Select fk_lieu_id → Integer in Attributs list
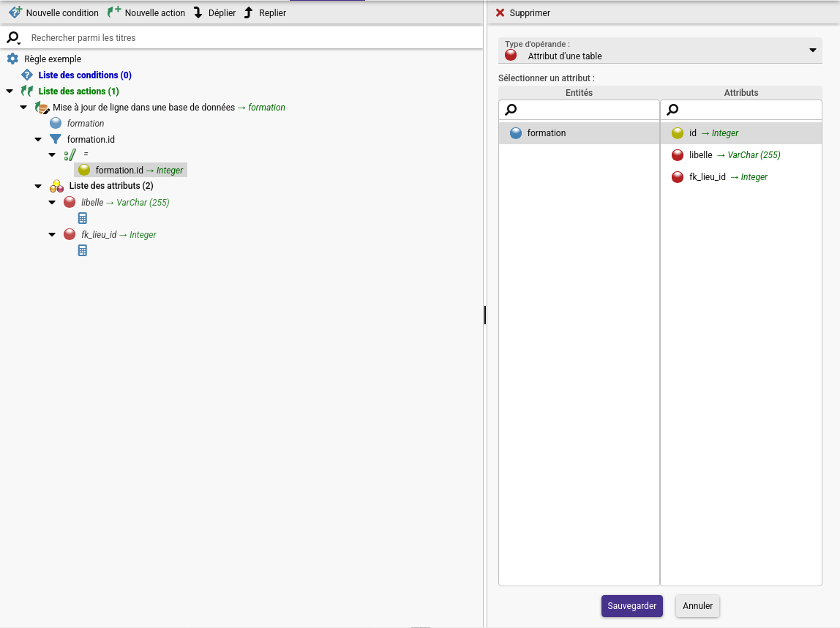The height and width of the screenshot is (628, 840). pyautogui.click(x=728, y=177)
